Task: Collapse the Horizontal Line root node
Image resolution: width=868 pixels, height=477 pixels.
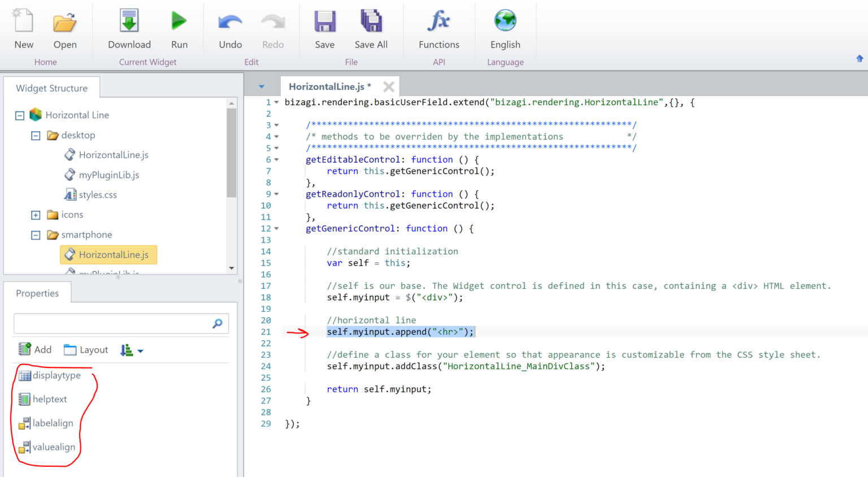Action: pyautogui.click(x=20, y=115)
